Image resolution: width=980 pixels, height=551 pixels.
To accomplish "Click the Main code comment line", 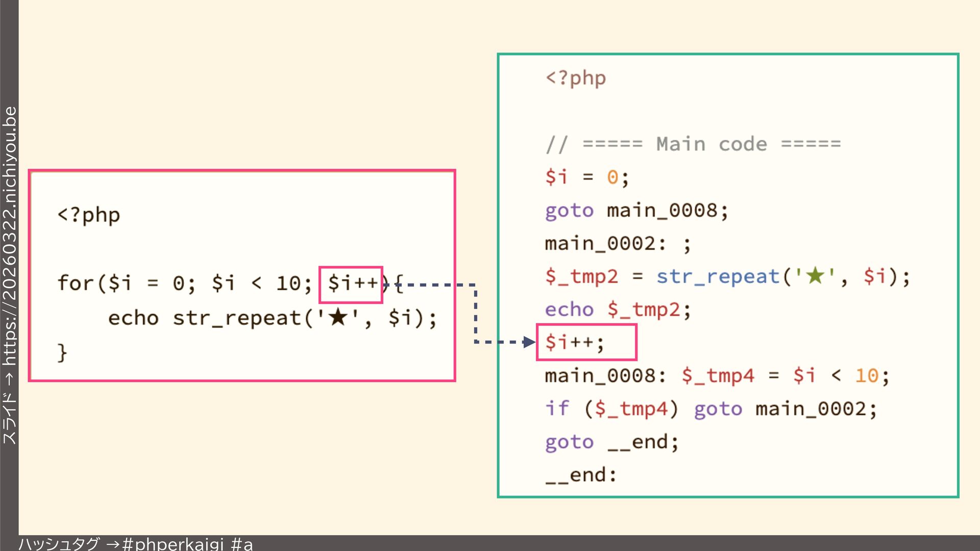I will [x=693, y=144].
